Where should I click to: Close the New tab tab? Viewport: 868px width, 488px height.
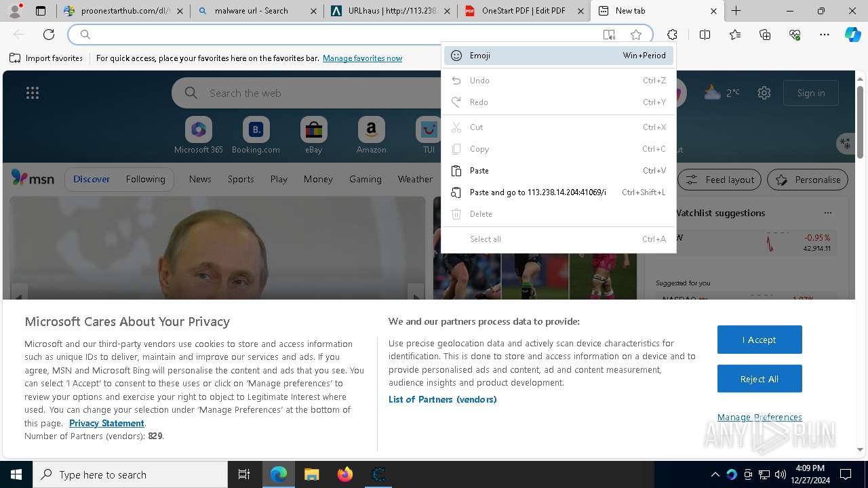713,11
